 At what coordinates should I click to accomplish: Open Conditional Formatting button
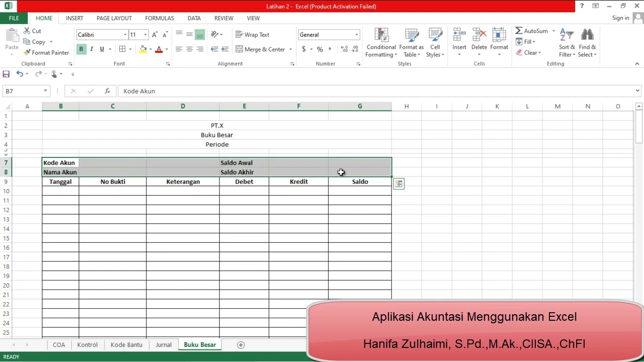point(381,43)
